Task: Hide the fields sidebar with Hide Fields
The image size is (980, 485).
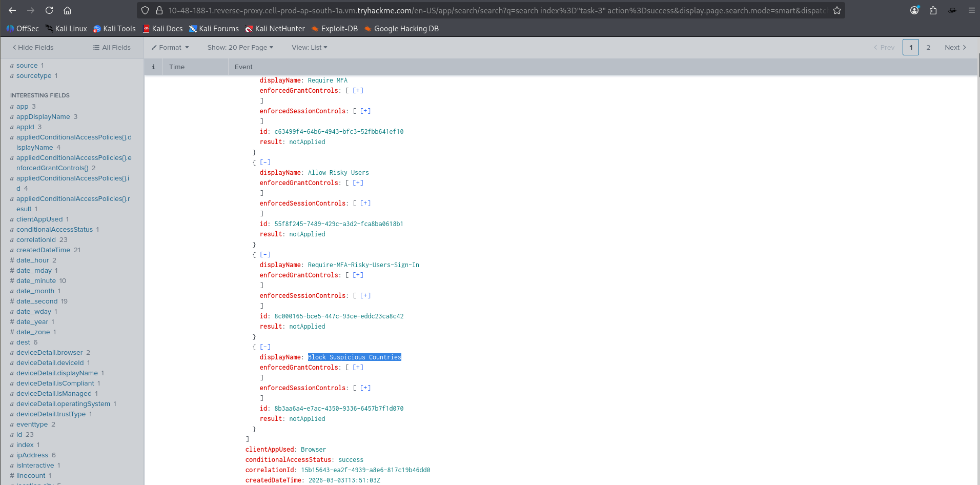Action: point(33,48)
